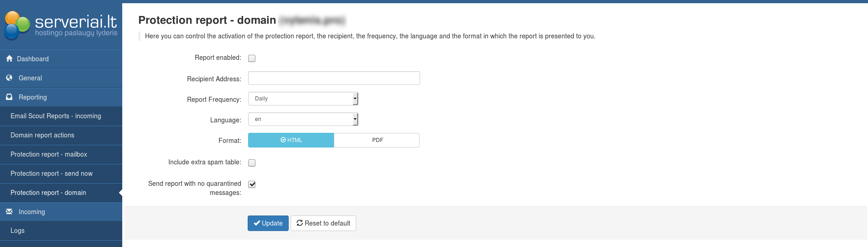Click the Recipient Address input field
The height and width of the screenshot is (247, 868).
334,78
